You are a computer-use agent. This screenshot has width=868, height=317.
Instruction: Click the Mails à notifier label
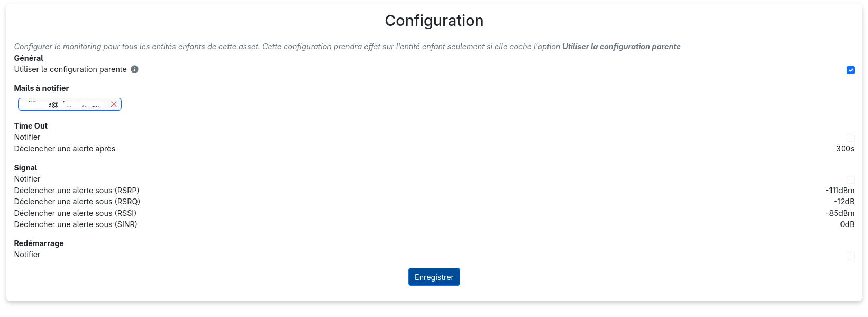click(41, 88)
